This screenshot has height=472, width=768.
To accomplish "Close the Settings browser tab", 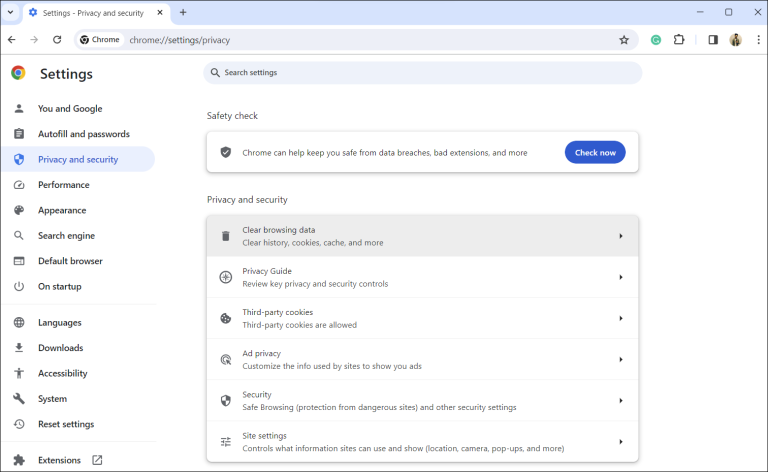I will pos(160,12).
